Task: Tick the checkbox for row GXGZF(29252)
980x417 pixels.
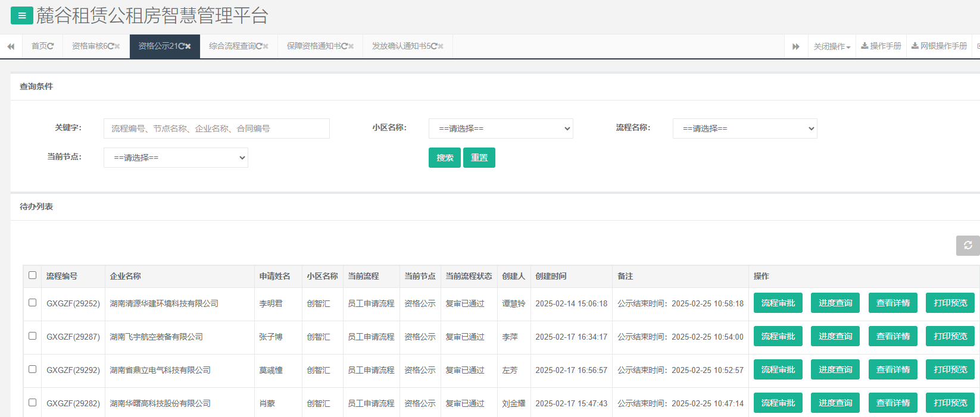Action: (x=33, y=303)
